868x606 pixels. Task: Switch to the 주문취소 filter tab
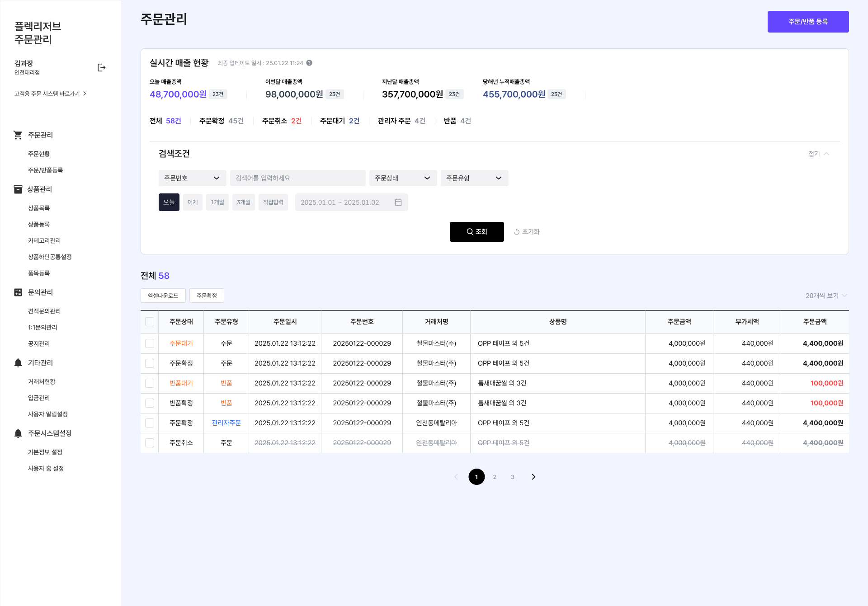[x=280, y=121]
